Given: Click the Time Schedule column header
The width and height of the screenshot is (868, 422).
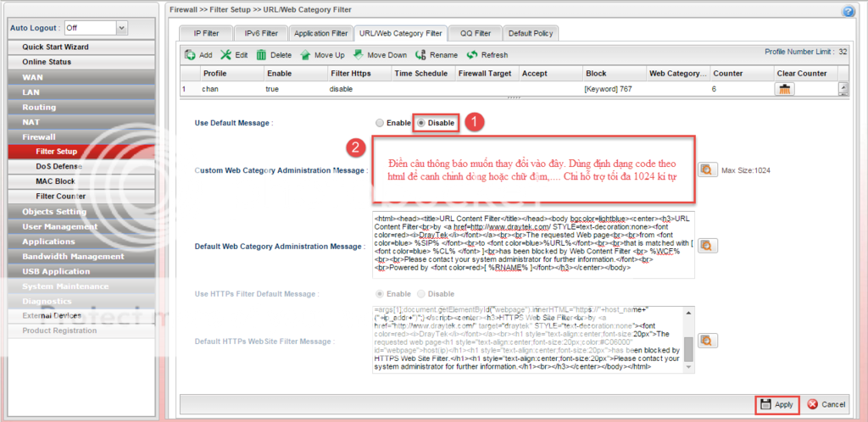Looking at the screenshot, I should [x=422, y=73].
